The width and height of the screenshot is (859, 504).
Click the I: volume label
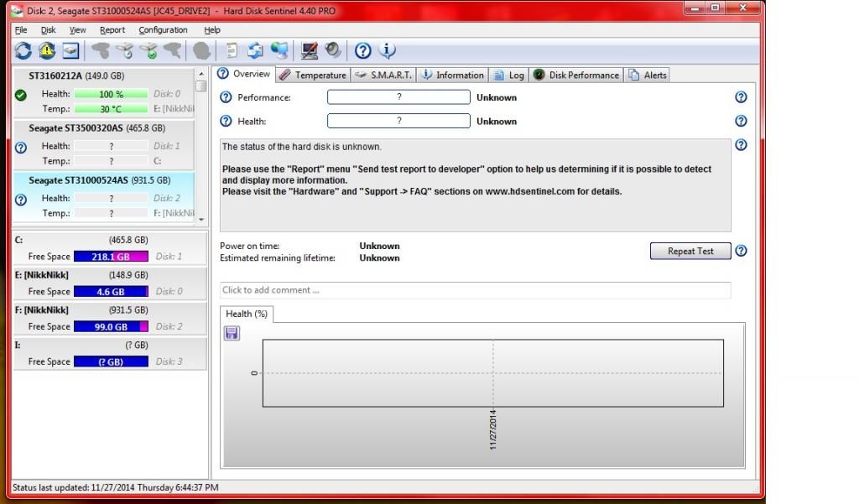click(18, 346)
